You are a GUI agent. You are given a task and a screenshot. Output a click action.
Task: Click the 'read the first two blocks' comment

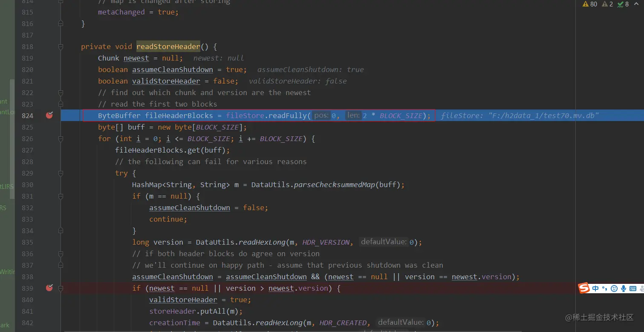pos(158,104)
